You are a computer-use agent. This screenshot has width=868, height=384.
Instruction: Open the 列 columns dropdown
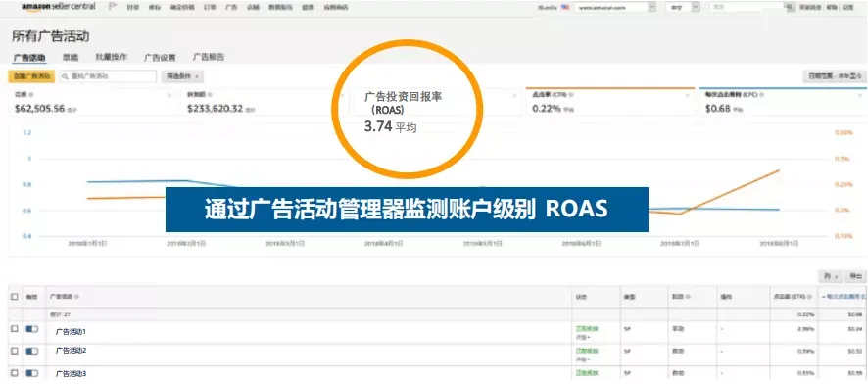(x=831, y=276)
